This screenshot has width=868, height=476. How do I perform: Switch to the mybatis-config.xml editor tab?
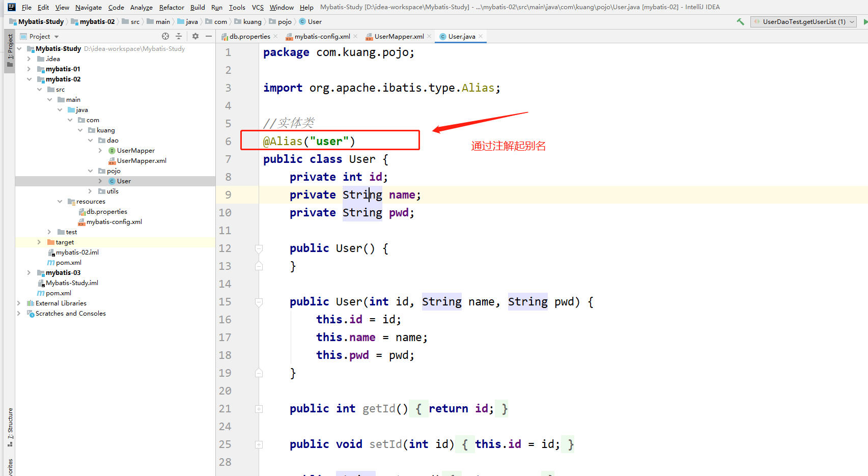tap(322, 36)
